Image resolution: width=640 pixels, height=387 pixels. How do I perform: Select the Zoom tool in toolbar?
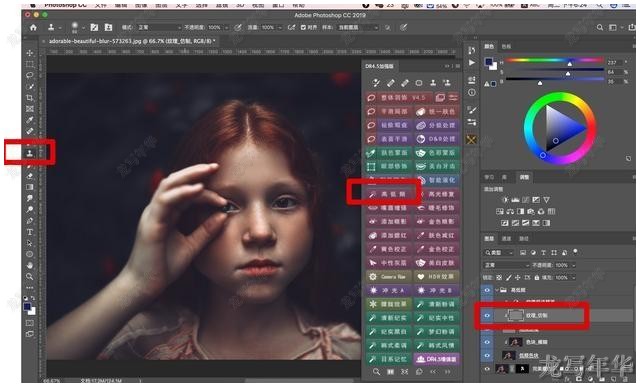click(30, 276)
